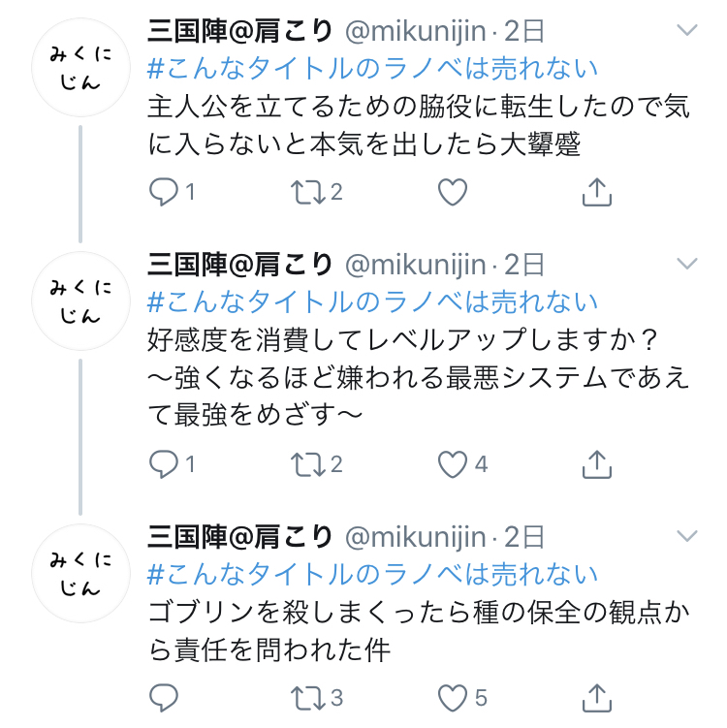Like the 大顰蹙 tweet
727x728 pixels.
[453, 192]
